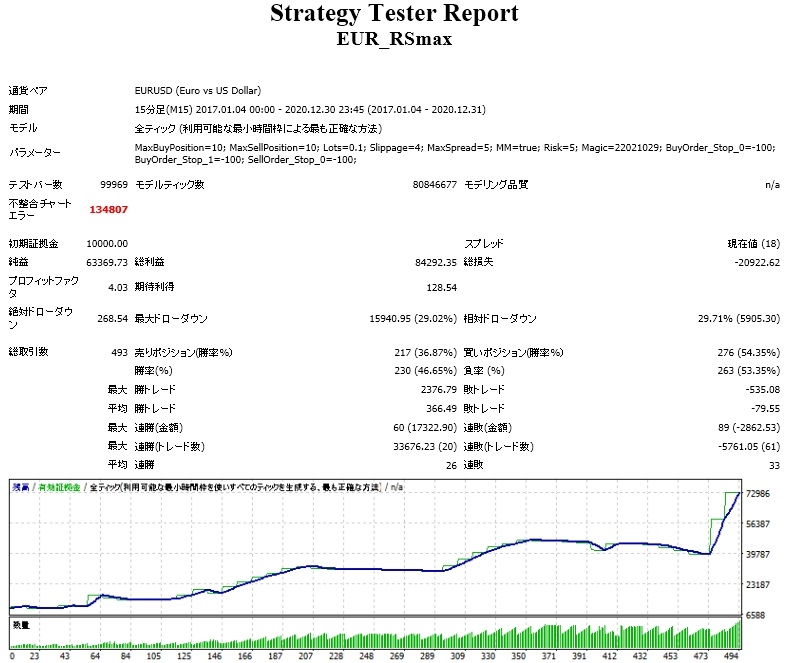Select the modeling quality n/a value
This screenshot has height=663, width=788.
[x=772, y=185]
